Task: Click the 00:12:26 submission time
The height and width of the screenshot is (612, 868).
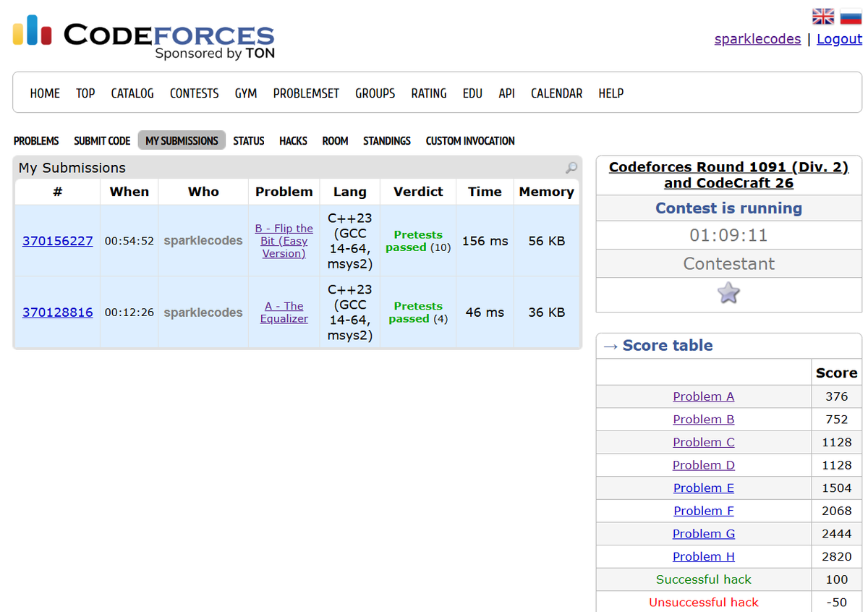Action: [129, 313]
